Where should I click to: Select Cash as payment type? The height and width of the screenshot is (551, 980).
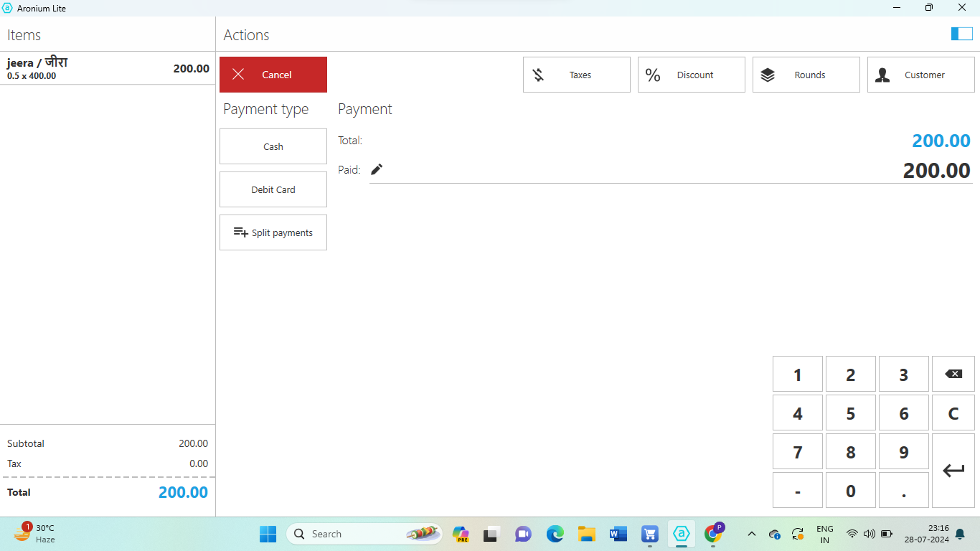(x=273, y=146)
